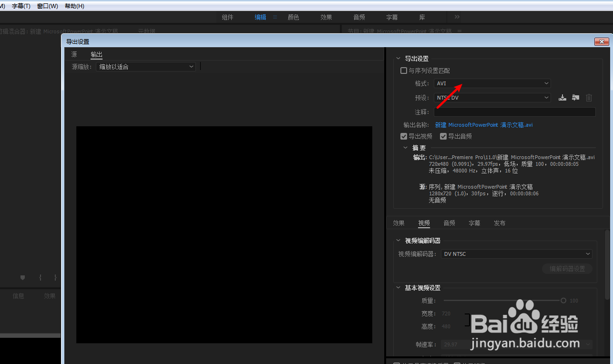613x364 pixels.
Task: Save a new export preset
Action: click(x=562, y=98)
